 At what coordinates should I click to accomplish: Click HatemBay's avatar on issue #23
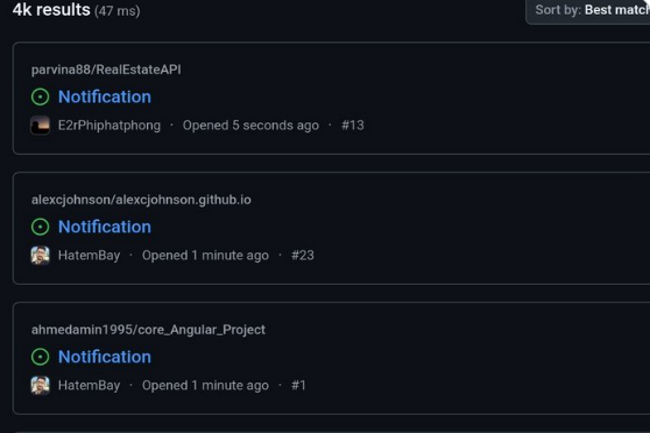click(40, 255)
